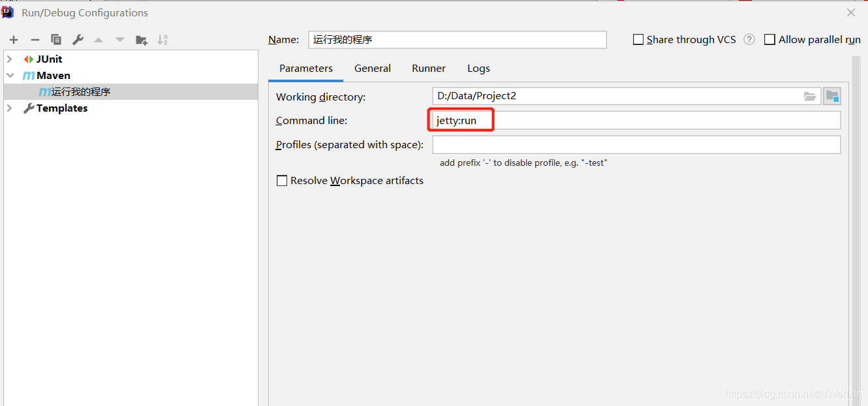Viewport: 868px width, 406px height.
Task: Click Command line field with jetty:run
Action: [636, 120]
